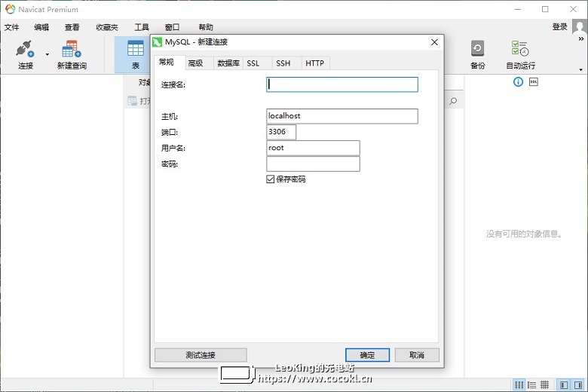
Task: Click the 用户名 field containing root
Action: pos(313,148)
